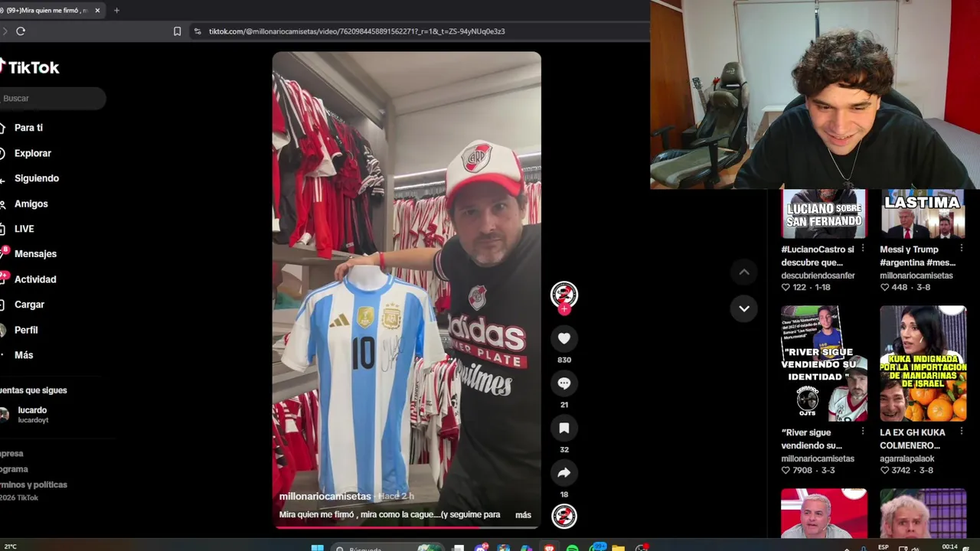Click millonariocamisetas username on video caption
Viewport: 980px width, 551px height.
pyautogui.click(x=325, y=496)
